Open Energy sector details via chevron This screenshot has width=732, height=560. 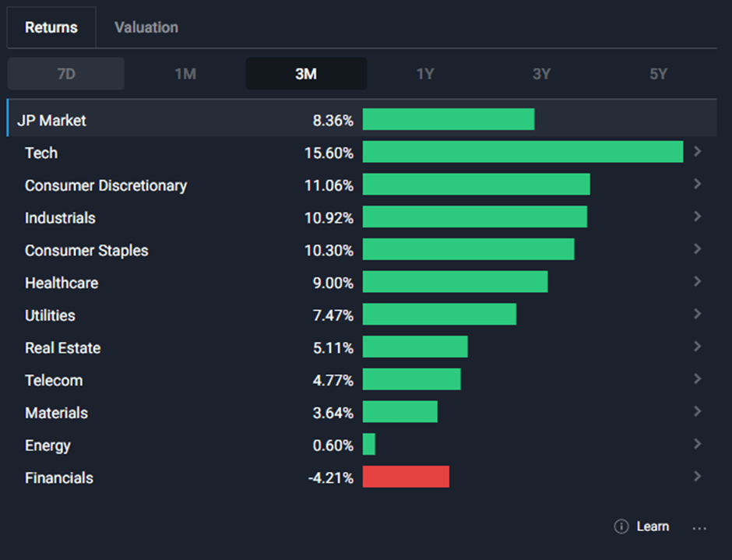click(698, 444)
